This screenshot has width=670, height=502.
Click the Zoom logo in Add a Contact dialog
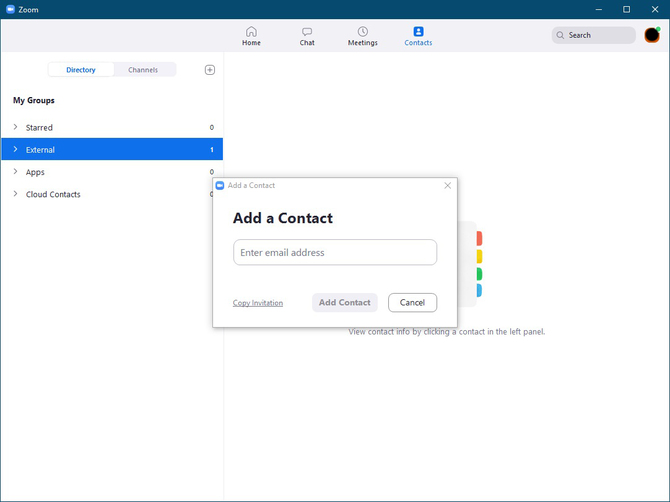220,185
